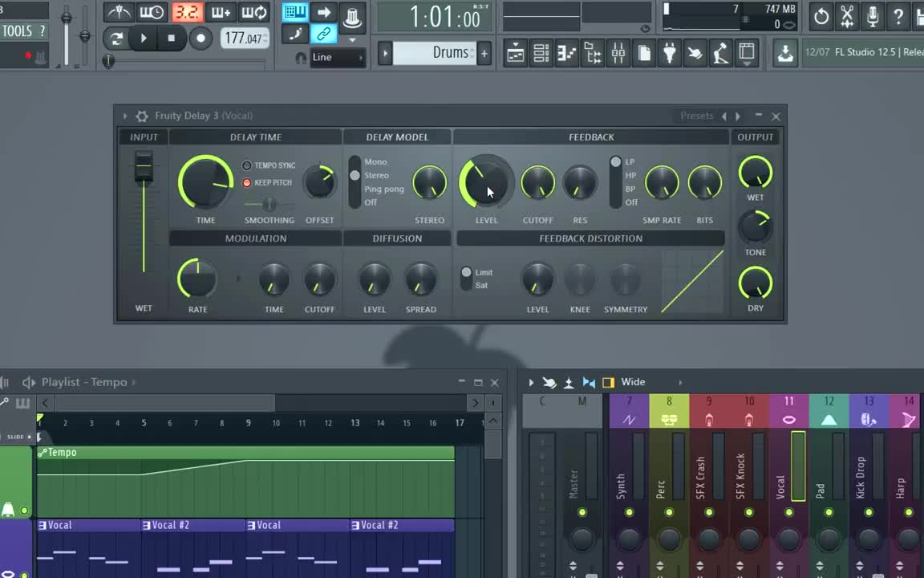Open the Browser view
The image size is (924, 578).
pos(592,54)
